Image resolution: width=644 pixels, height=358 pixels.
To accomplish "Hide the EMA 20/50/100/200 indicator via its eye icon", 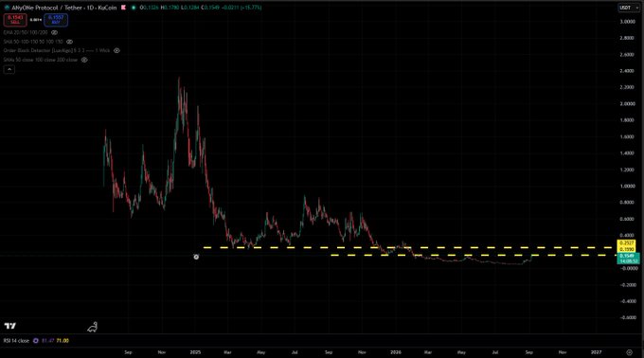I will click(x=54, y=32).
